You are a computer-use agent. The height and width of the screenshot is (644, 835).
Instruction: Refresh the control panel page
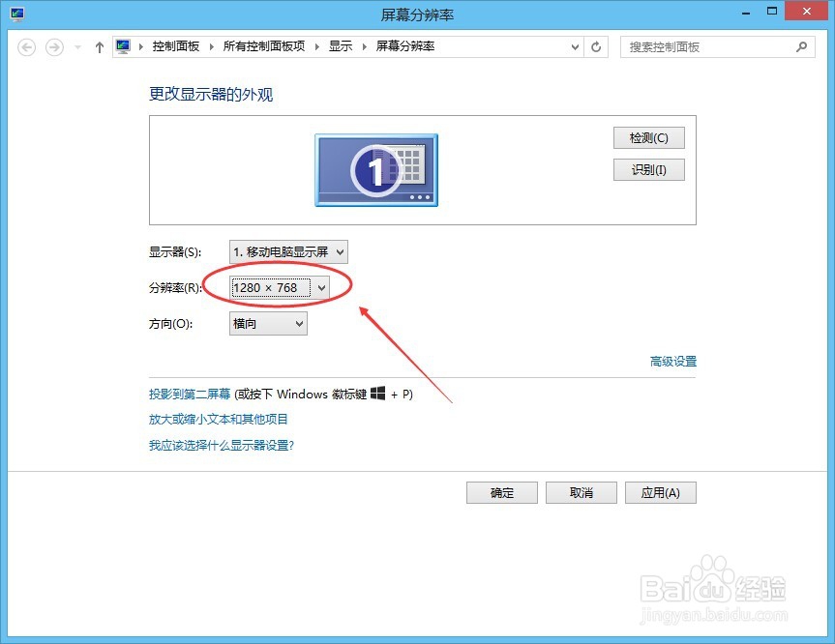click(x=596, y=46)
